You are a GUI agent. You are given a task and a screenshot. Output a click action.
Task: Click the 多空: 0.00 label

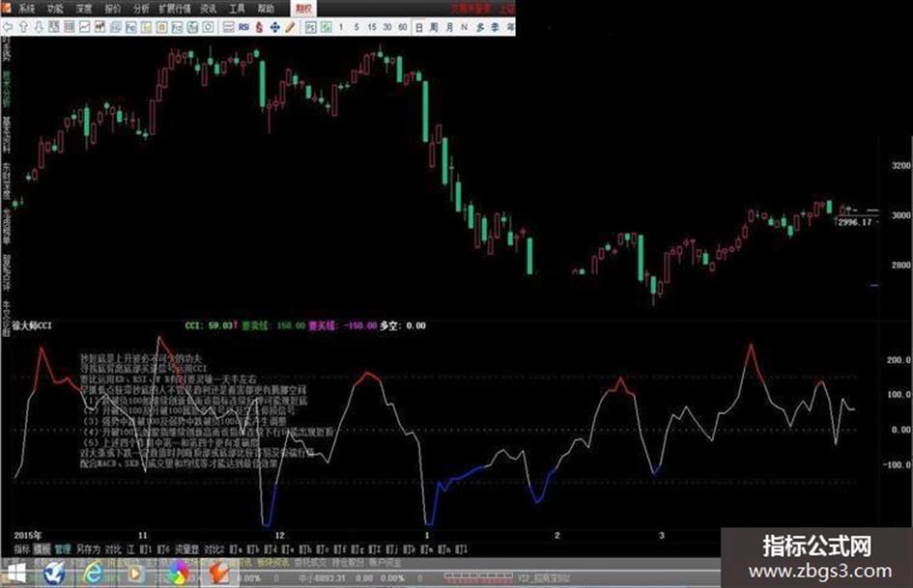tap(403, 325)
